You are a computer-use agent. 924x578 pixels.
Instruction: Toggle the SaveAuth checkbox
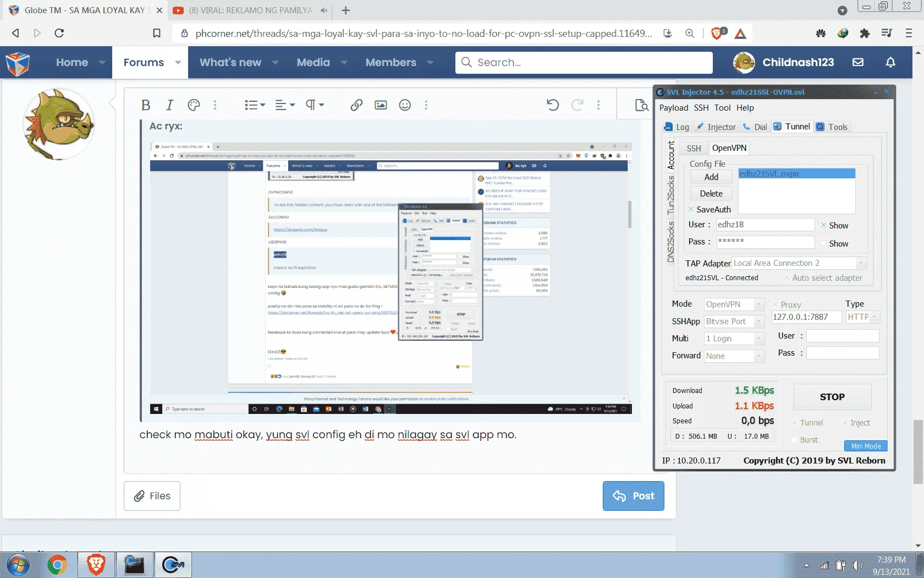(691, 209)
